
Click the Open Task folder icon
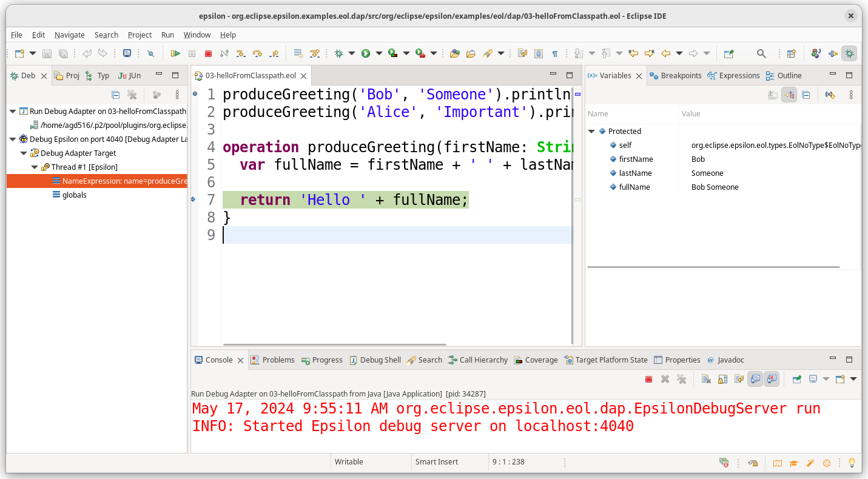471,53
